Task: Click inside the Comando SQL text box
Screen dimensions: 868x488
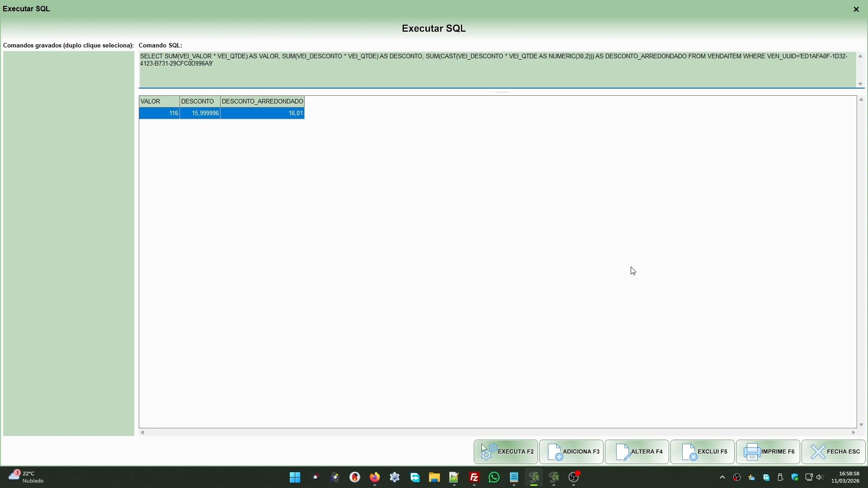Action: [x=497, y=72]
